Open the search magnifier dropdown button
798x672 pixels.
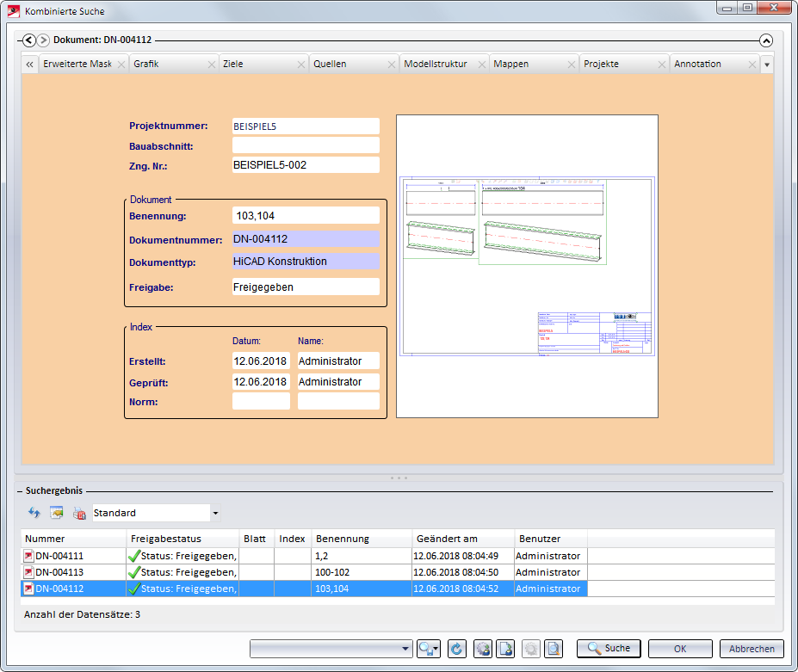click(429, 649)
